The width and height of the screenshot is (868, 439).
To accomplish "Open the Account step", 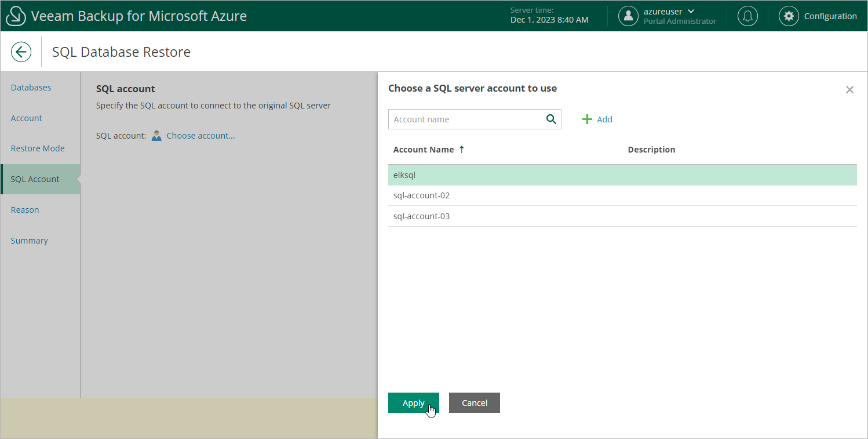I will 26,118.
